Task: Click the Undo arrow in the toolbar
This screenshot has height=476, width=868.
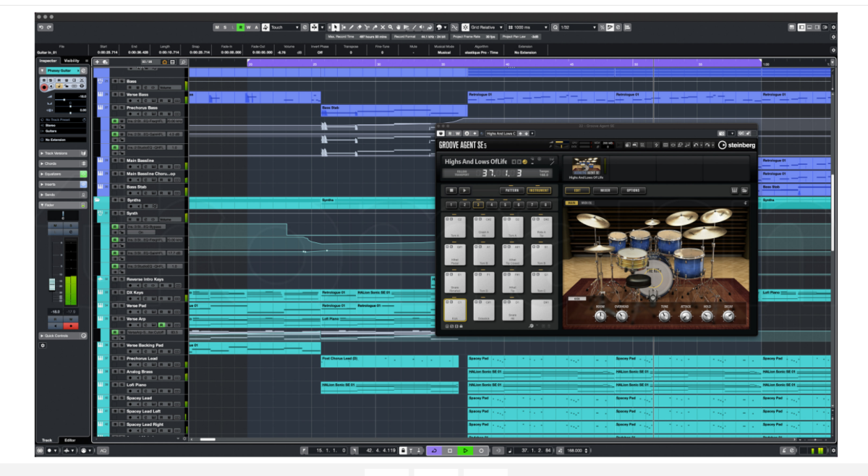Action: pos(41,27)
